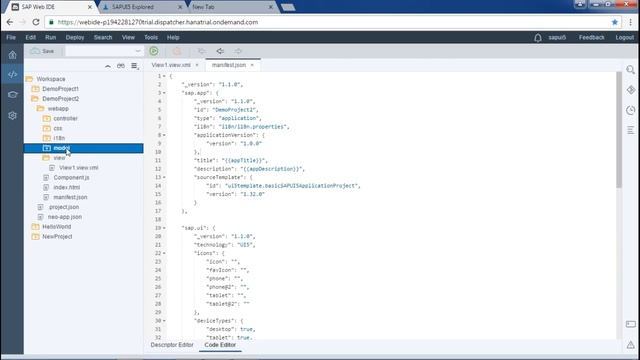Fold the code at line 1
This screenshot has height=360, width=640.
pos(164,76)
